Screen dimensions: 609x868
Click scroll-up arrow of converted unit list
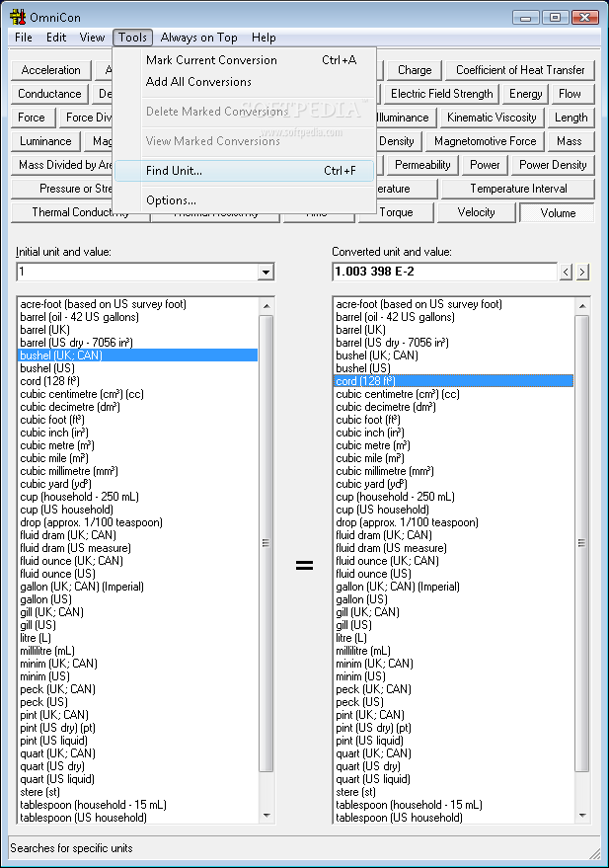(x=582, y=305)
